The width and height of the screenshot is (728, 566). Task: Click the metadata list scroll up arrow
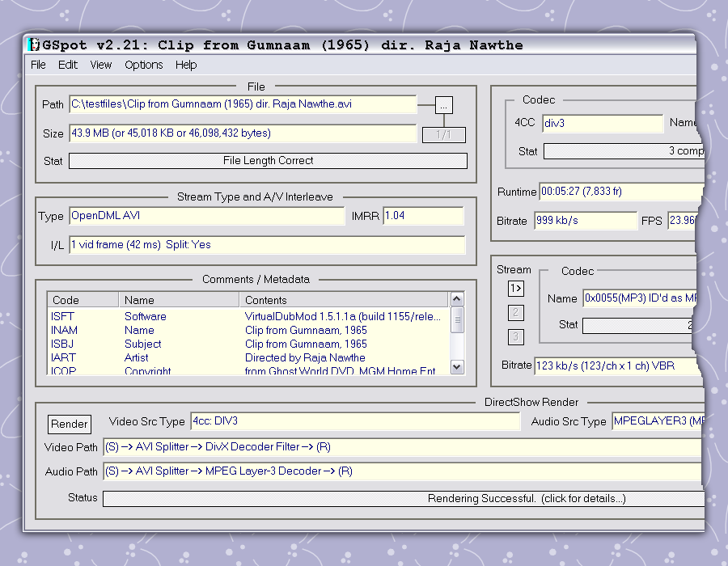pos(457,299)
